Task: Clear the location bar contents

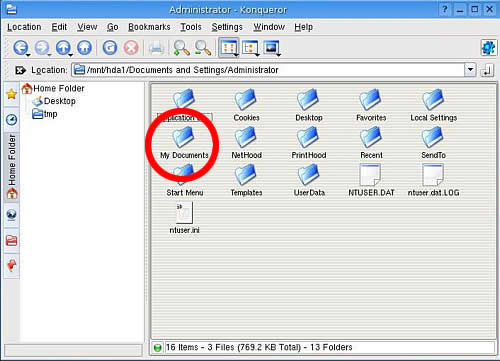Action: (20, 70)
